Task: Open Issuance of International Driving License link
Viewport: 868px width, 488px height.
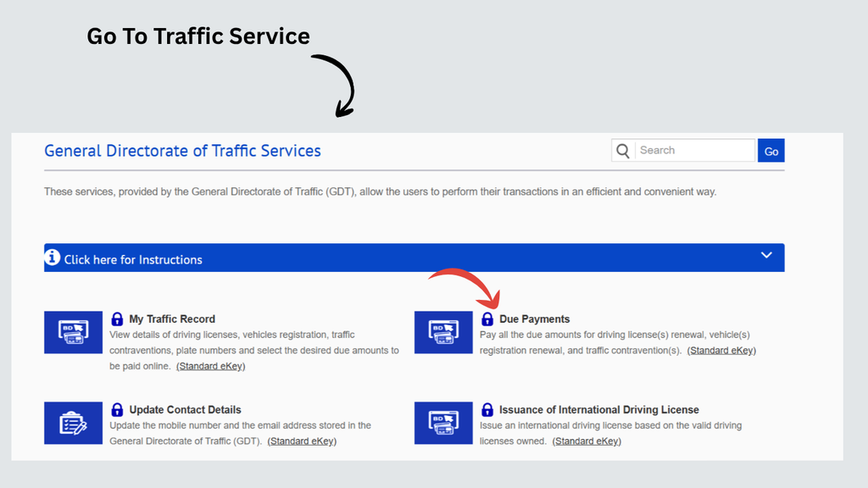Action: tap(599, 410)
